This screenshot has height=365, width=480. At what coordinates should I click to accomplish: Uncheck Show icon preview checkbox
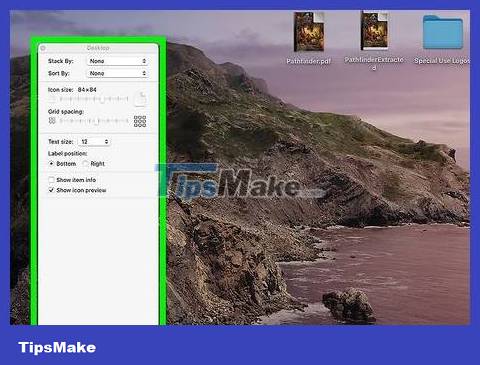[x=51, y=190]
